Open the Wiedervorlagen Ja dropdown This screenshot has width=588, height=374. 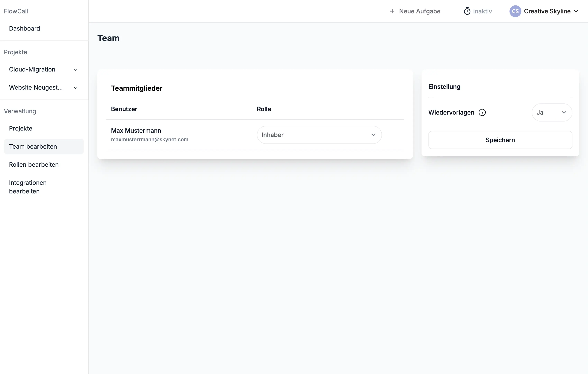552,112
